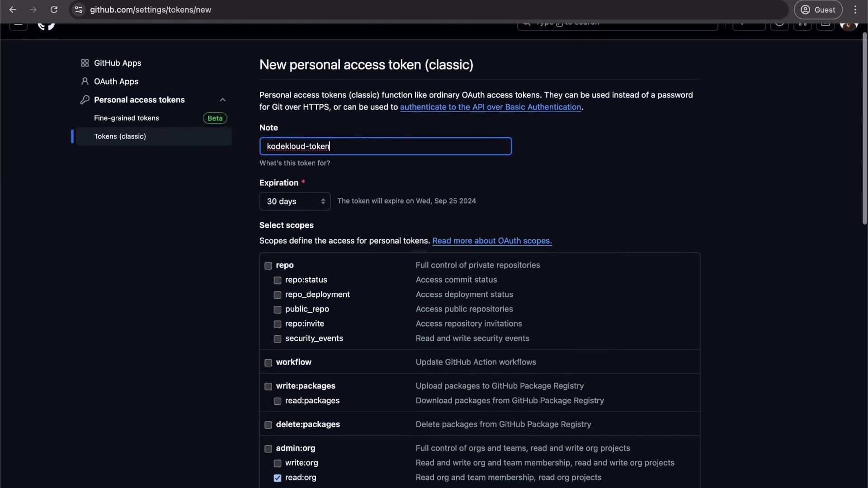Click the 'Select scopes' heading
The width and height of the screenshot is (868, 488).
[x=286, y=225]
